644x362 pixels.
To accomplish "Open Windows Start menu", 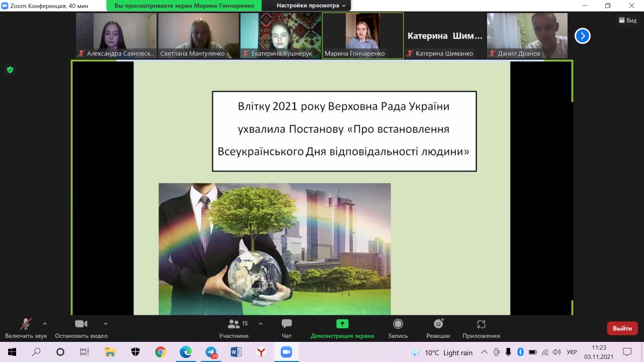I will [12, 352].
